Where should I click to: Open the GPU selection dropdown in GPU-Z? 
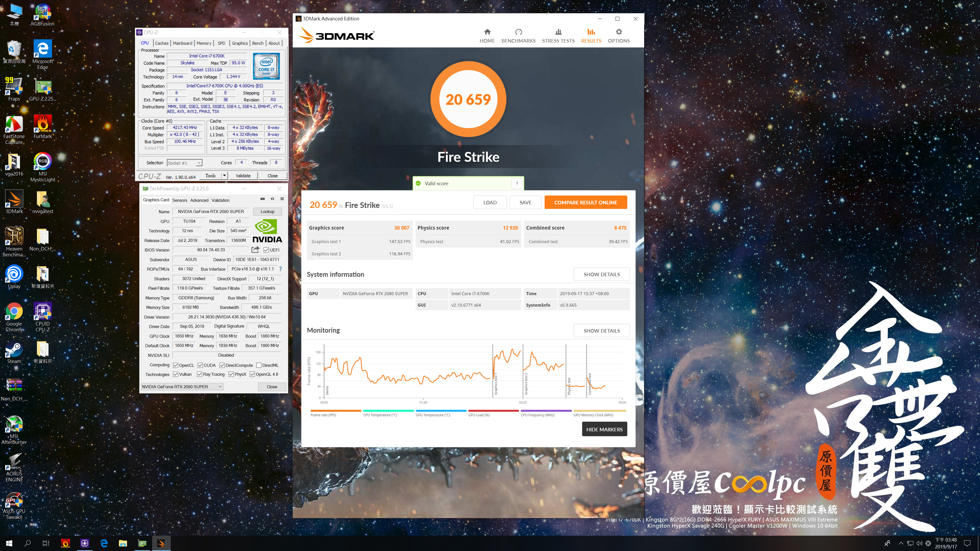182,386
